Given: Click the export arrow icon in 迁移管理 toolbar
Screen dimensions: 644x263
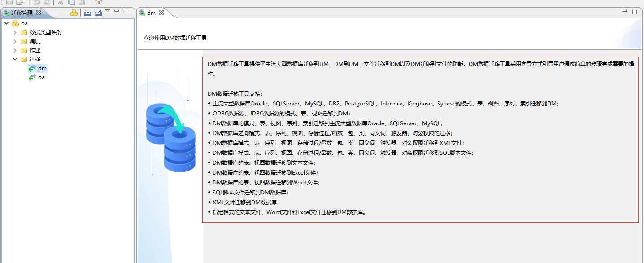Looking at the screenshot, I should 98,13.
